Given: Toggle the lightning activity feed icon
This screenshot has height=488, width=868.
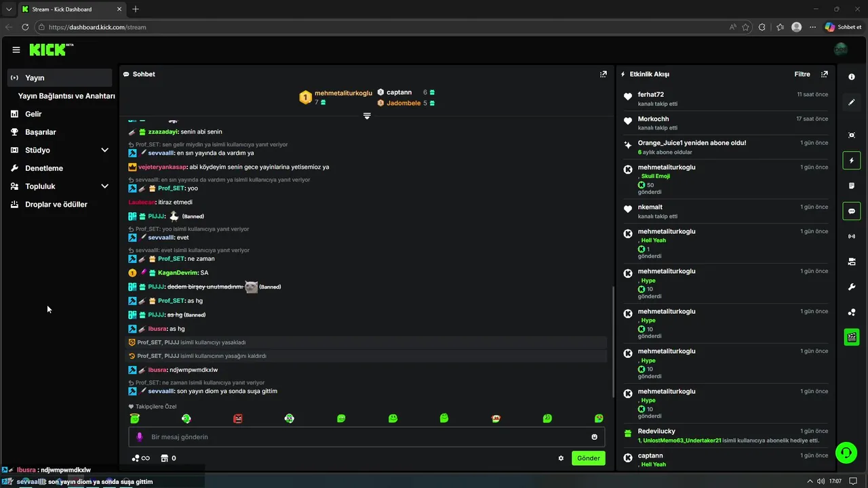Looking at the screenshot, I should (852, 161).
